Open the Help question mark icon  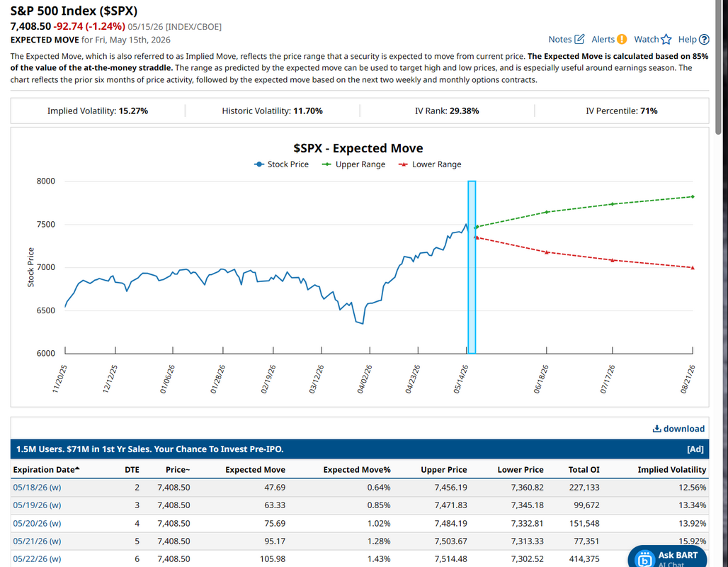[704, 40]
